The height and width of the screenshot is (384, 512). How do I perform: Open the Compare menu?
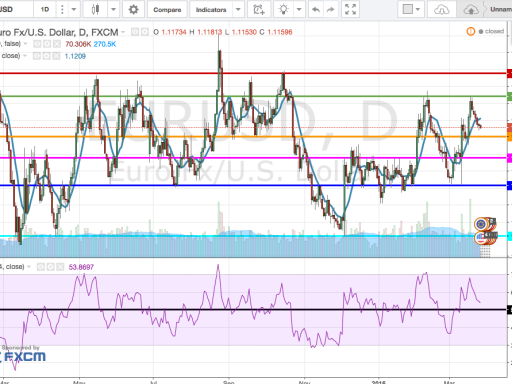pos(167,9)
